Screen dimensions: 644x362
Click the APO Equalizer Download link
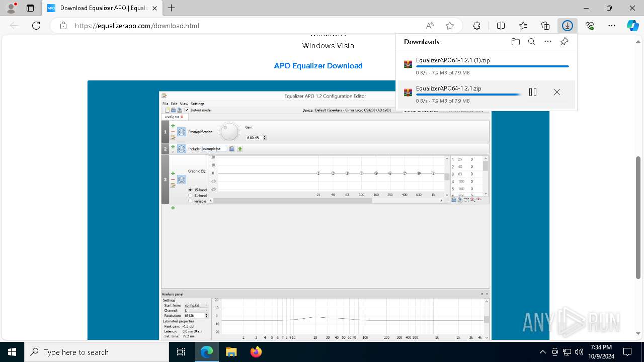pyautogui.click(x=318, y=66)
